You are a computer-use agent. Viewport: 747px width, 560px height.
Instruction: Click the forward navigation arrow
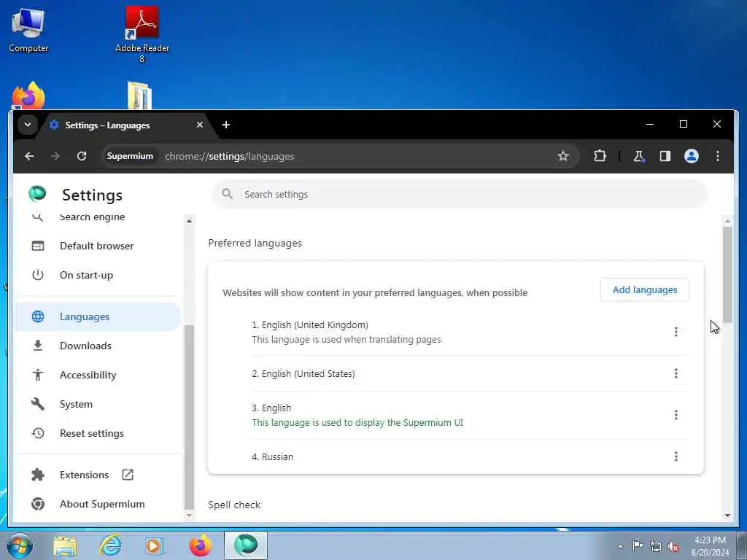(55, 156)
